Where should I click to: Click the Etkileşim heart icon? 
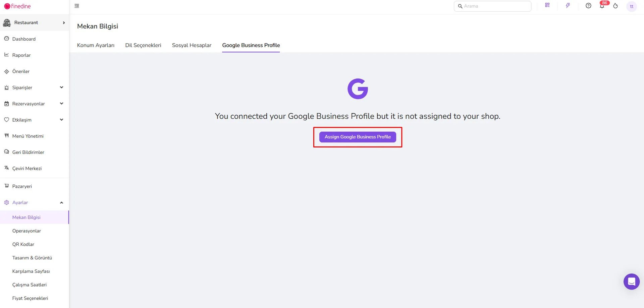(6, 120)
